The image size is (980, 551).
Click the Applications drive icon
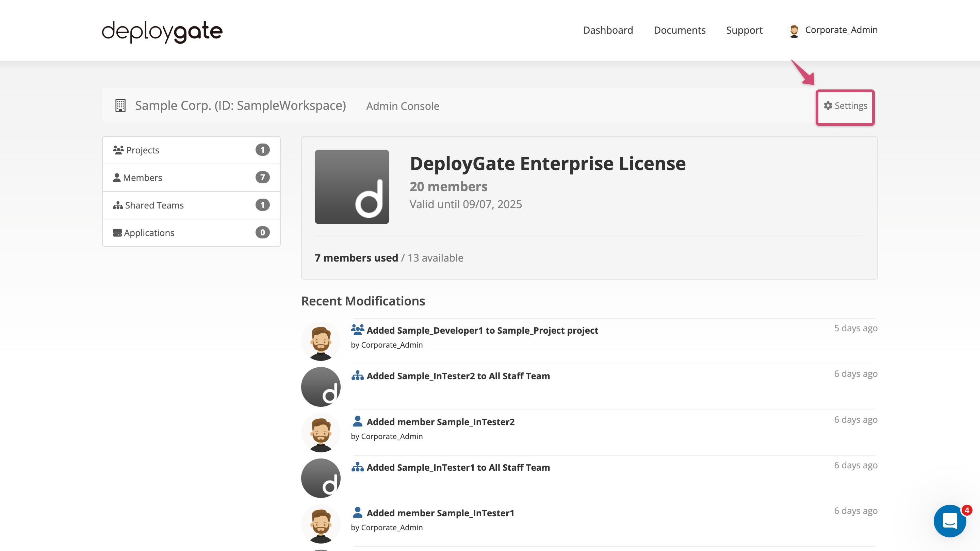pos(117,233)
